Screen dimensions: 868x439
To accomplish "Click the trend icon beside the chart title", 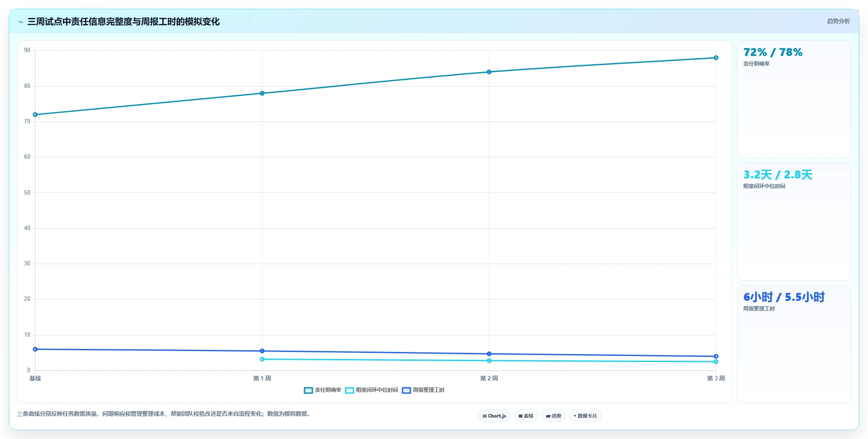I will (x=21, y=22).
